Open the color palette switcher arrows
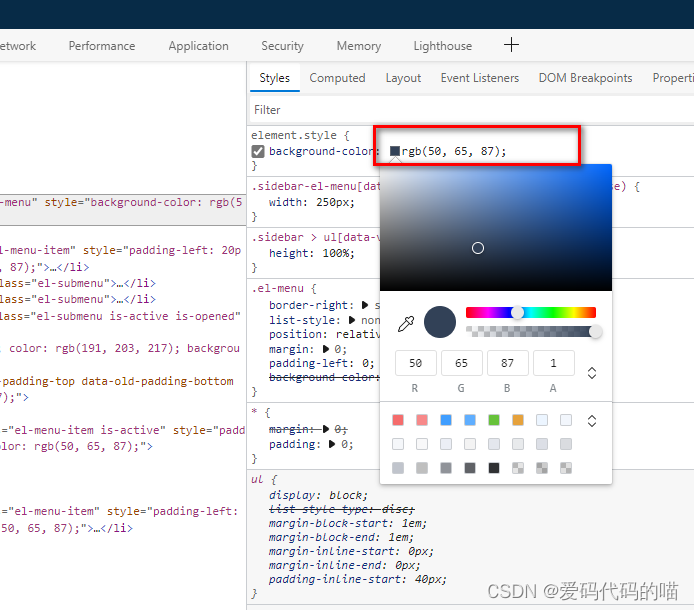Viewport: 694px width, 610px height. point(592,421)
